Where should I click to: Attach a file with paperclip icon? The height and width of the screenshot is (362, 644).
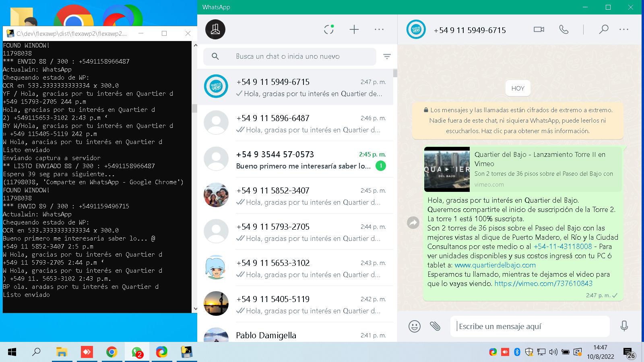(435, 326)
